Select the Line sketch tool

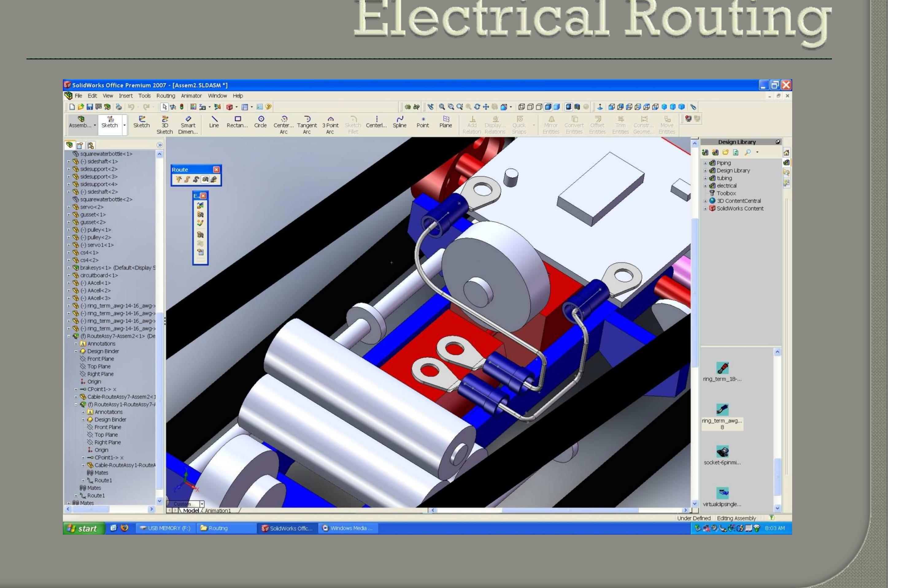(214, 122)
